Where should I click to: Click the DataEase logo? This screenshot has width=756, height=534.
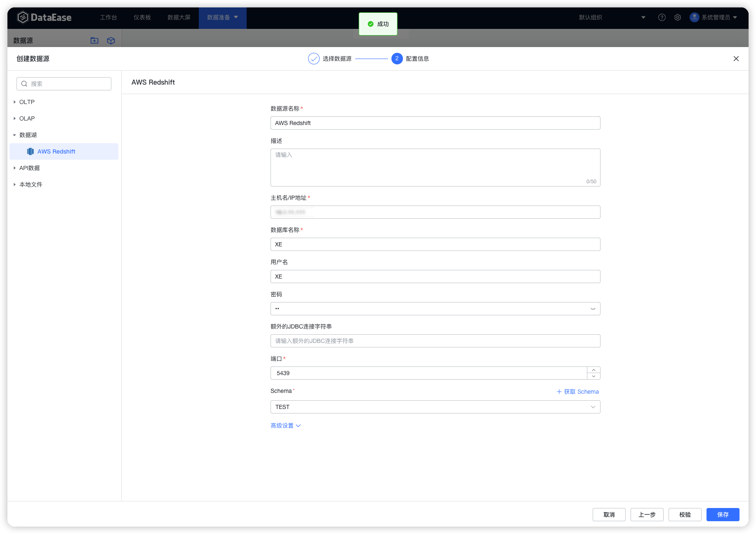point(44,17)
